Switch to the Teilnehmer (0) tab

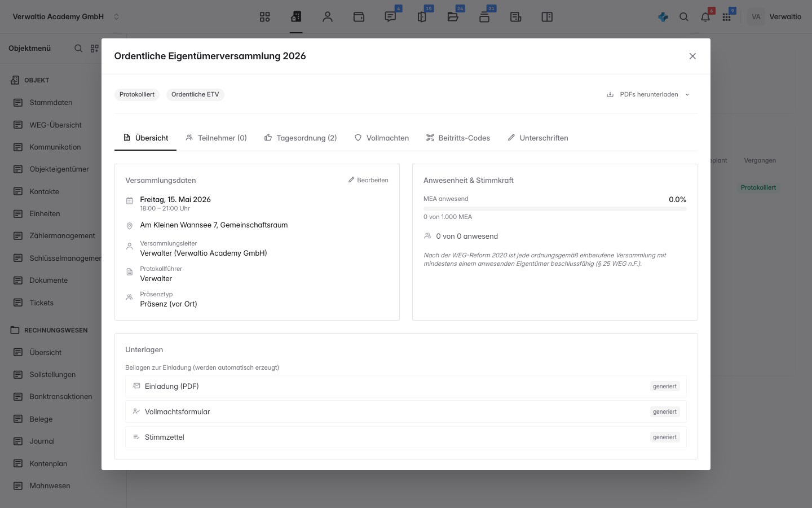point(217,138)
